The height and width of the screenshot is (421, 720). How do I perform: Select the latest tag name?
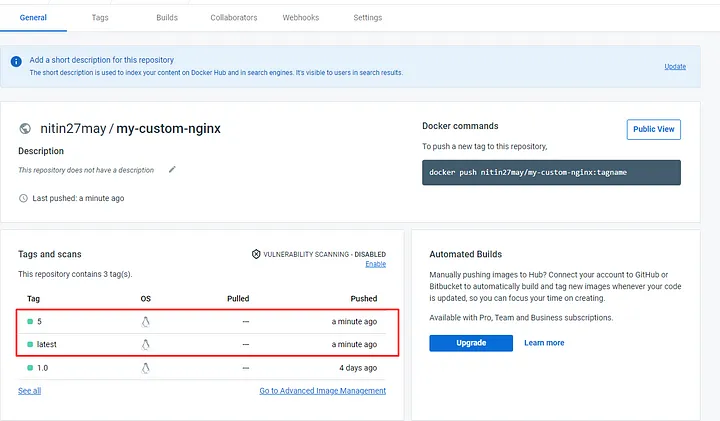pyautogui.click(x=46, y=344)
